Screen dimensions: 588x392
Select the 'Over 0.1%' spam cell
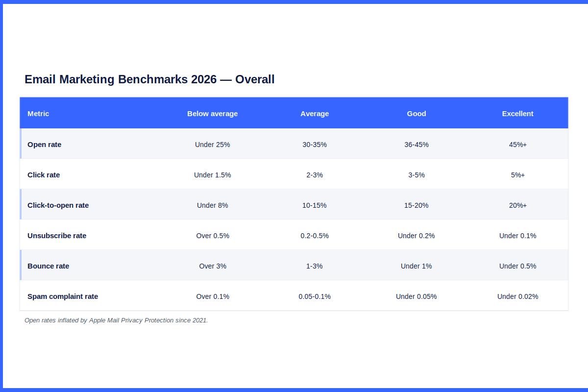(x=213, y=296)
